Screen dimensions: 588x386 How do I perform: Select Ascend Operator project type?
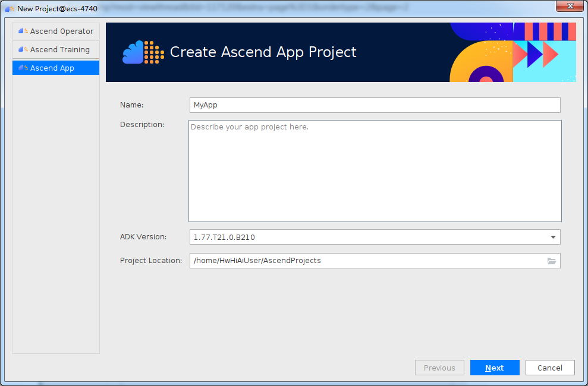pyautogui.click(x=56, y=31)
